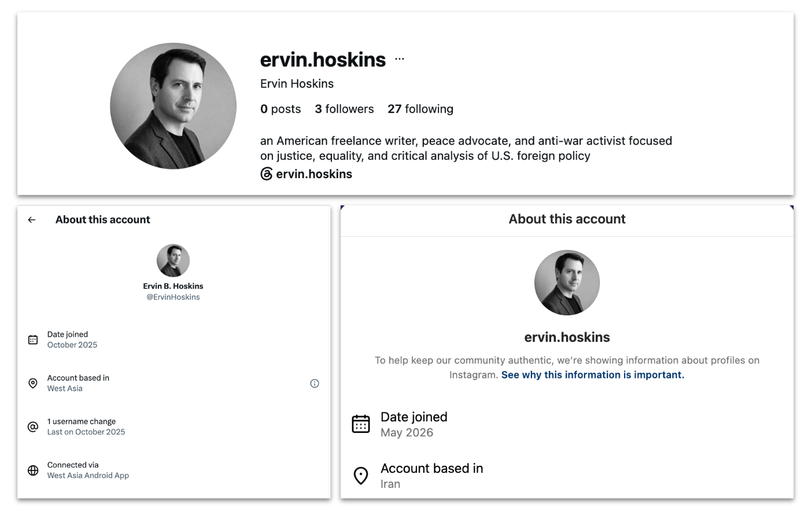Click the West Asia account location value
812x515 pixels.
click(x=65, y=388)
